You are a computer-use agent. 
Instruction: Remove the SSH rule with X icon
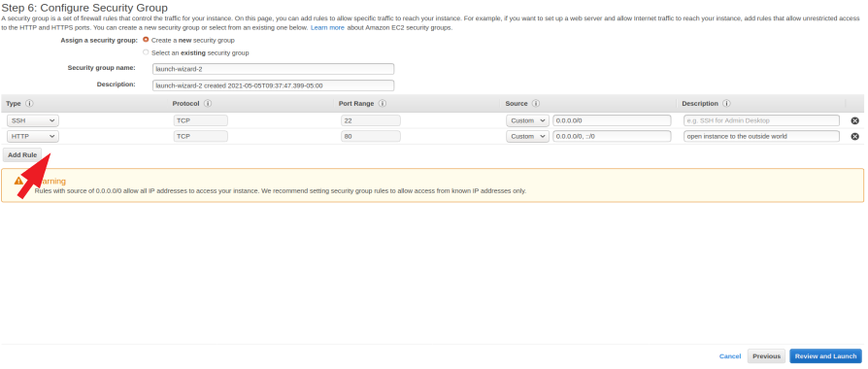(x=854, y=120)
